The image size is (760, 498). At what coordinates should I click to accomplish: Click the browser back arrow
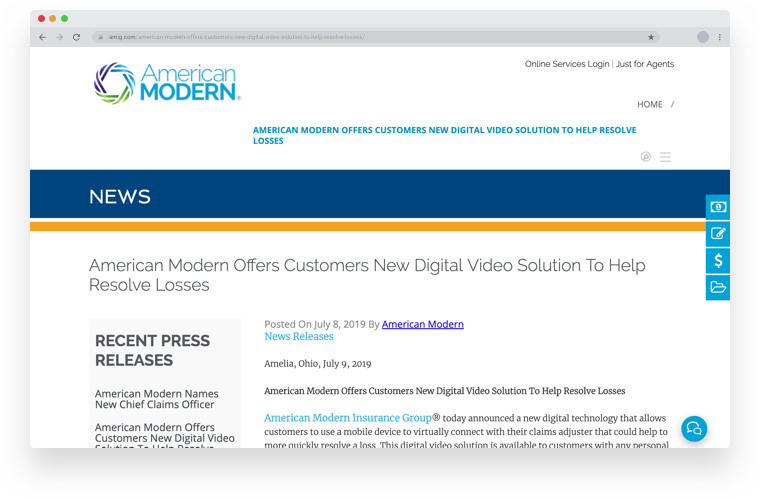tap(42, 37)
